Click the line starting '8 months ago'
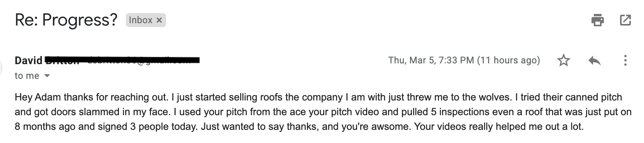This screenshot has height=143, width=644. (299, 126)
